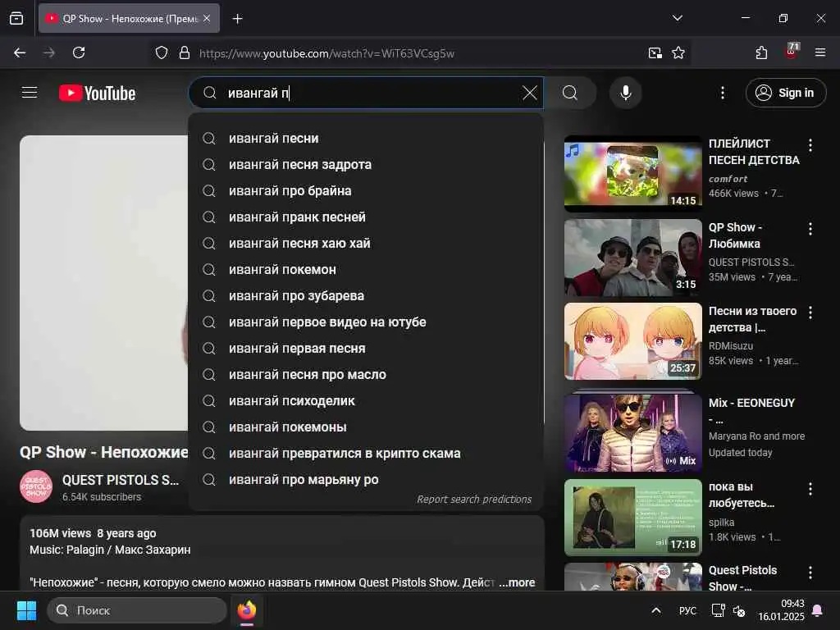
Task: Switch the РУС input language indicator
Action: coord(687,610)
